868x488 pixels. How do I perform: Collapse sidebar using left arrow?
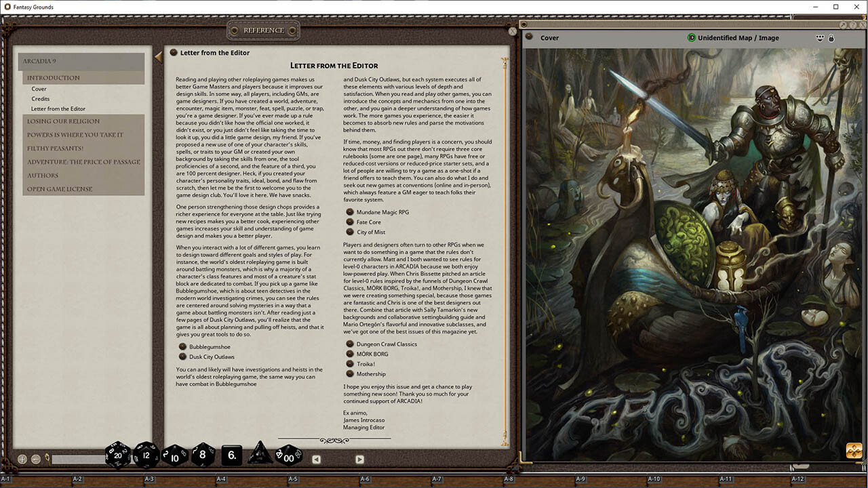(159, 58)
